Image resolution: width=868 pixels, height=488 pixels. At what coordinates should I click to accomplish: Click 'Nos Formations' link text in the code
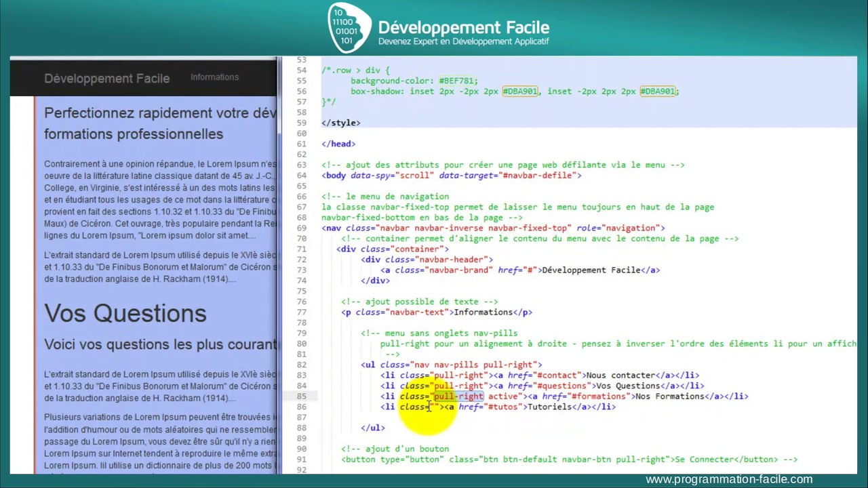coord(670,396)
